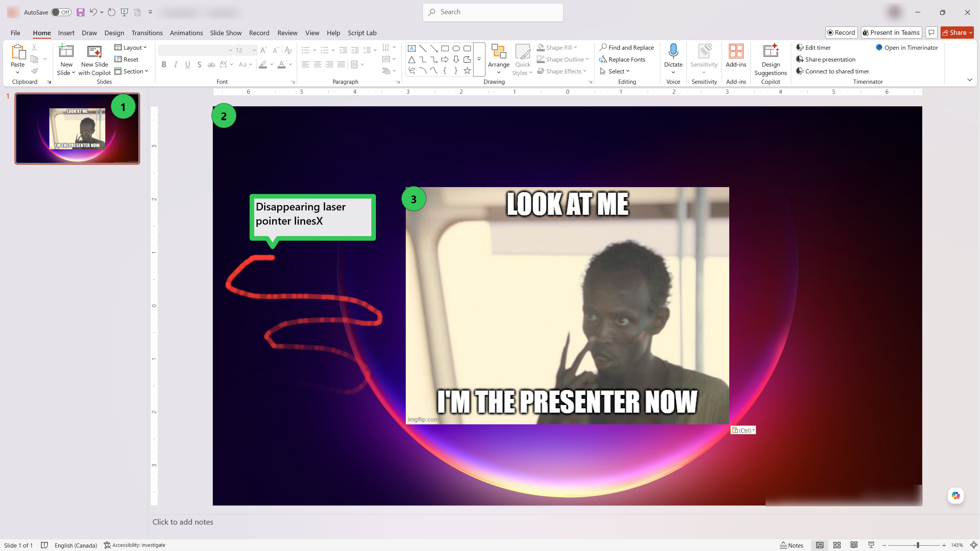Click the Reset slide button
Viewport: 980px width, 551px height.
[126, 59]
